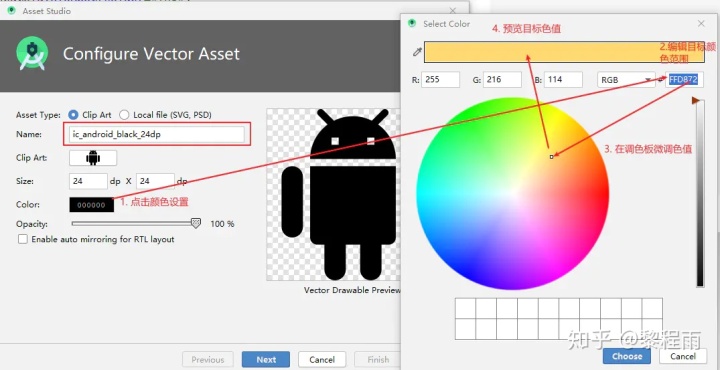Screen dimensions: 720x370
Task: Click the B value field 114
Action: tap(563, 79)
